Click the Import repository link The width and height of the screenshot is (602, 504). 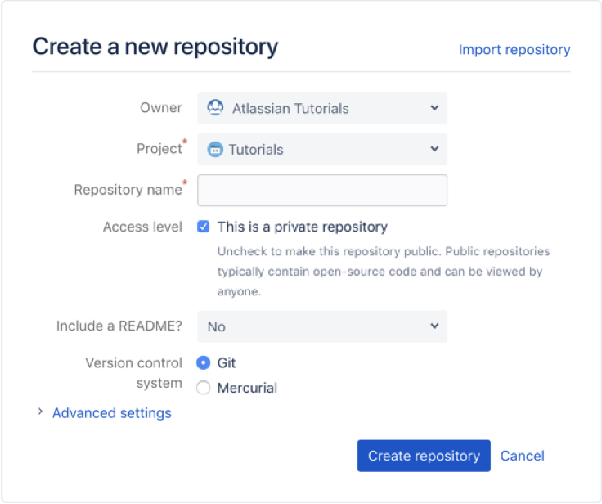coord(514,50)
